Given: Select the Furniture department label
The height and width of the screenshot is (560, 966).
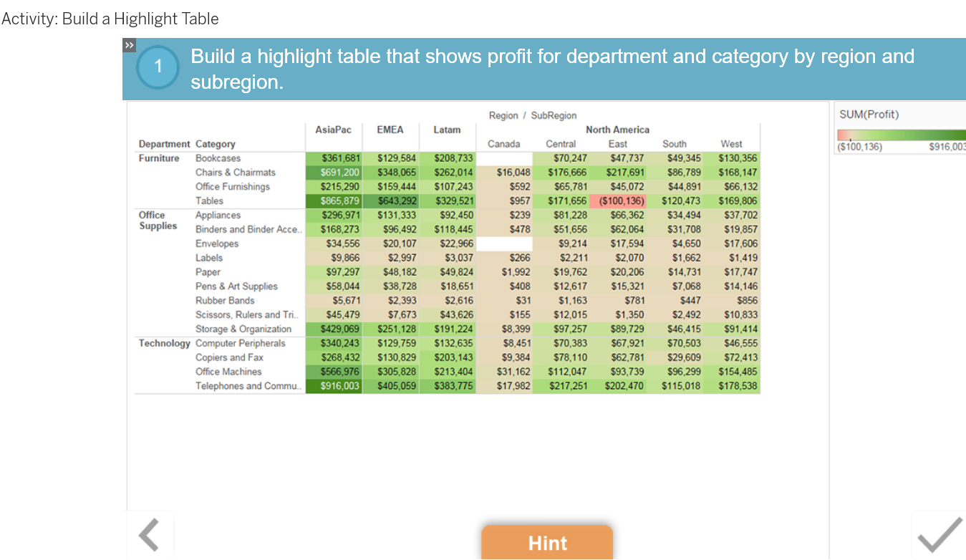Looking at the screenshot, I should [x=159, y=158].
